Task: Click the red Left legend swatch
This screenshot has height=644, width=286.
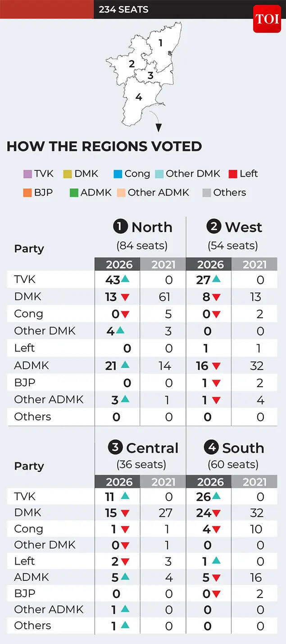Action: pyautogui.click(x=233, y=174)
